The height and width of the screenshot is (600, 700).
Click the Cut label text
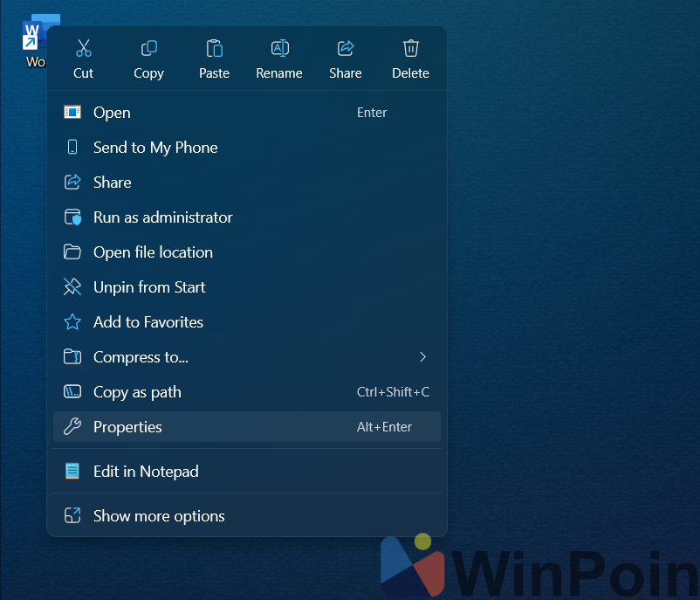tap(84, 72)
